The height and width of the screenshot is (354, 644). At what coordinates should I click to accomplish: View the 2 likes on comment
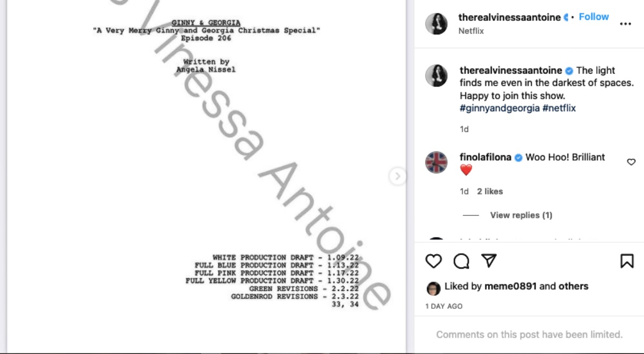490,191
